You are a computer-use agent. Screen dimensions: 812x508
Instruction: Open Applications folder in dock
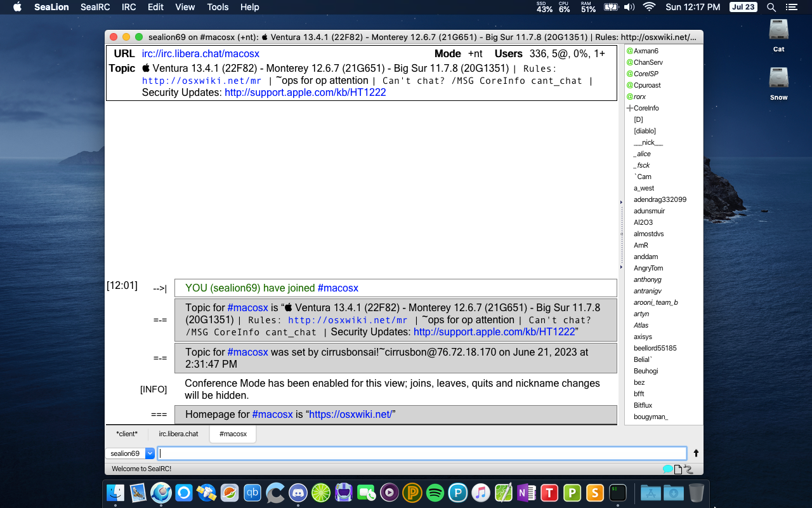coord(650,492)
